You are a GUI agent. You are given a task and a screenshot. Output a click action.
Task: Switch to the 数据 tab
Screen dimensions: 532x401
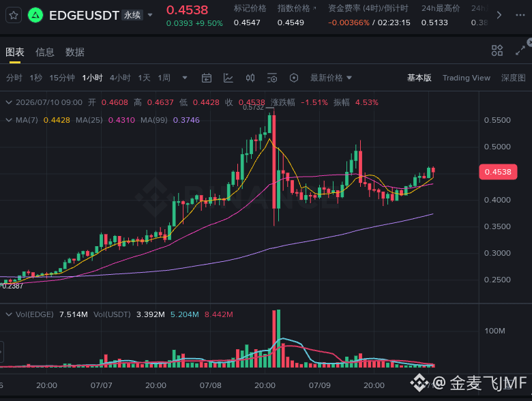point(74,53)
